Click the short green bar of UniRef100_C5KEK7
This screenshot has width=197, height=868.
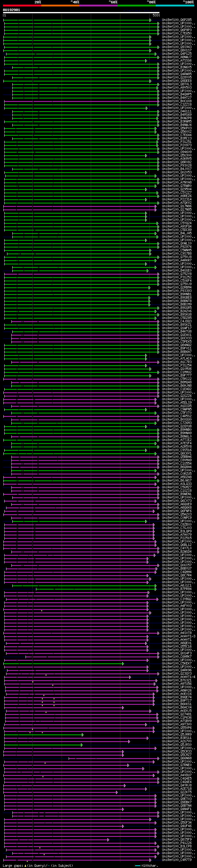tap(64, 664)
